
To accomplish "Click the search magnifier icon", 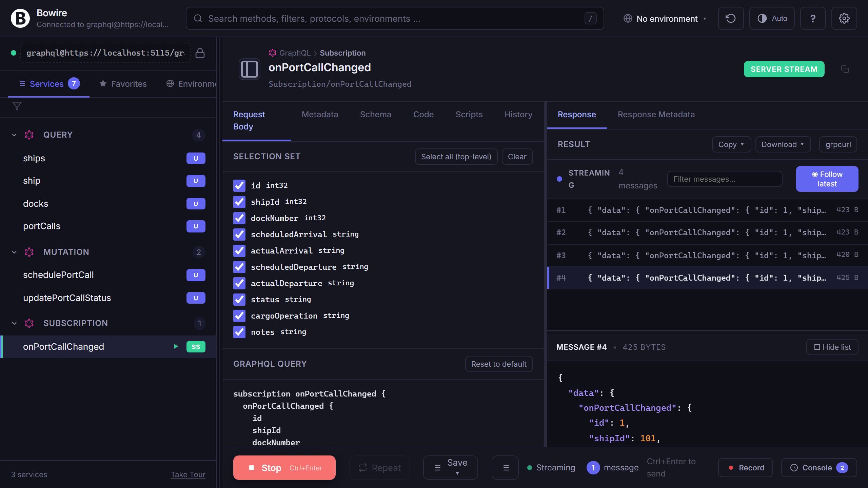I will coord(198,18).
